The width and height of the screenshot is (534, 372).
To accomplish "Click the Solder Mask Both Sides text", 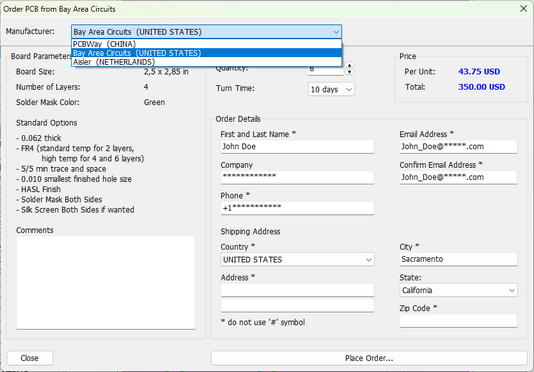I will pyautogui.click(x=59, y=199).
